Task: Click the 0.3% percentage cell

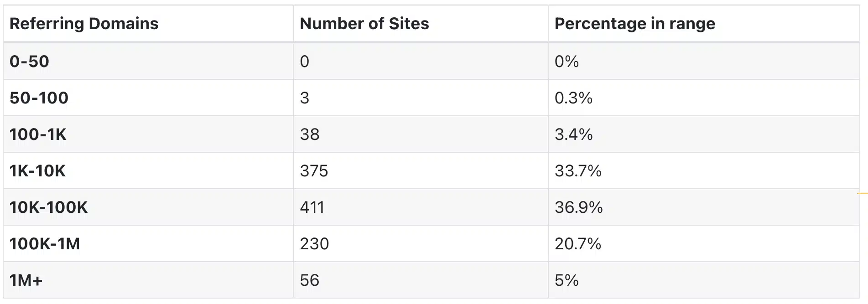Action: point(573,98)
